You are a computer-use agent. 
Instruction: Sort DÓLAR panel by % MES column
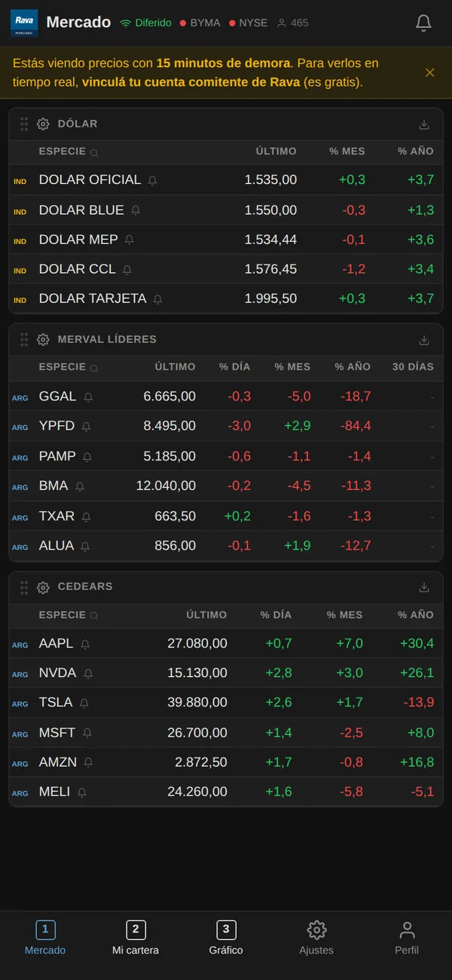click(347, 152)
